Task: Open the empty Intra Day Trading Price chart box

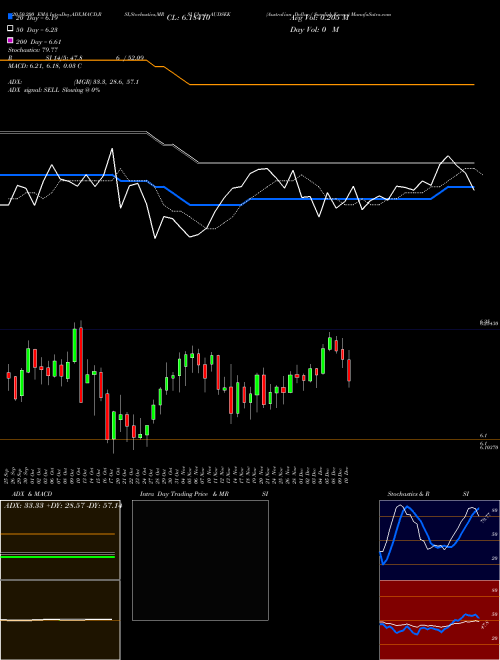Action: pos(200,560)
